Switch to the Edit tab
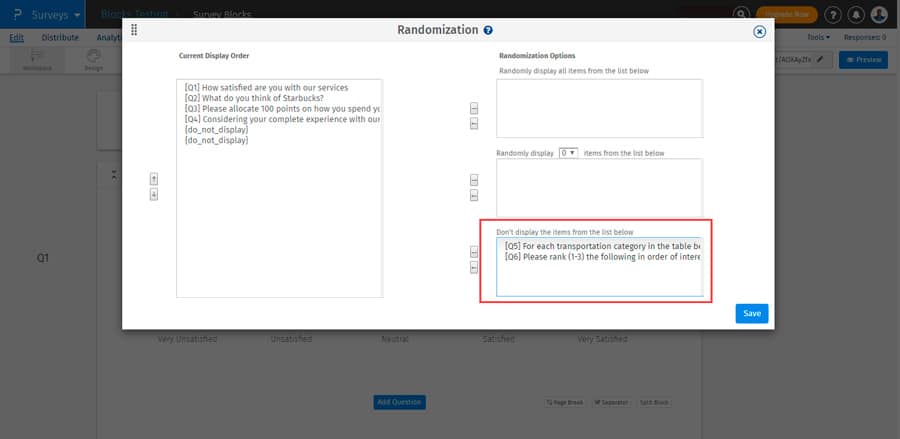900x439 pixels. (x=17, y=37)
